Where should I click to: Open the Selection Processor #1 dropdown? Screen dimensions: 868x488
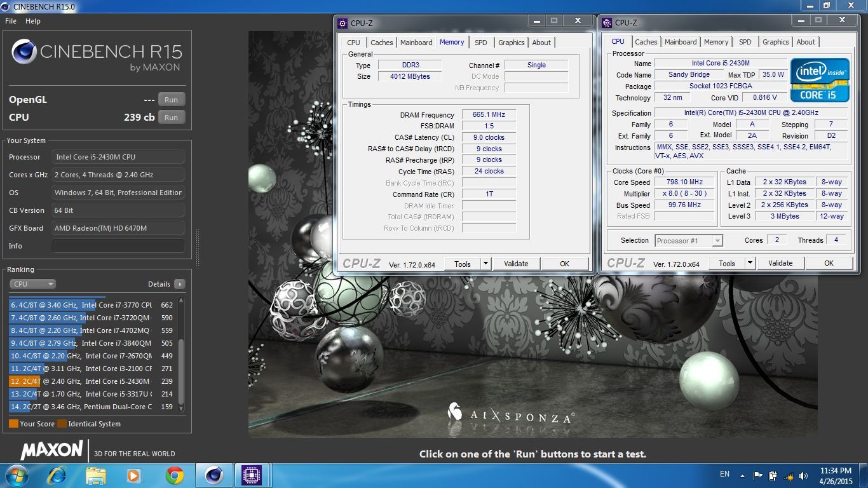point(689,241)
